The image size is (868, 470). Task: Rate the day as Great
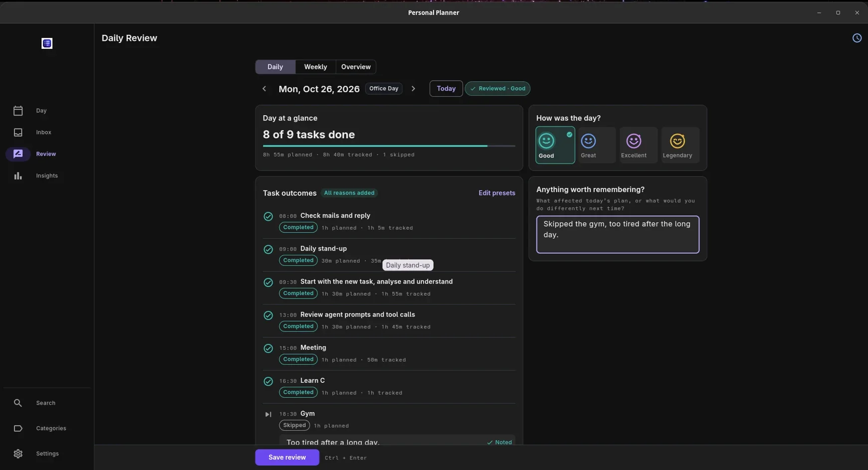tap(597, 145)
